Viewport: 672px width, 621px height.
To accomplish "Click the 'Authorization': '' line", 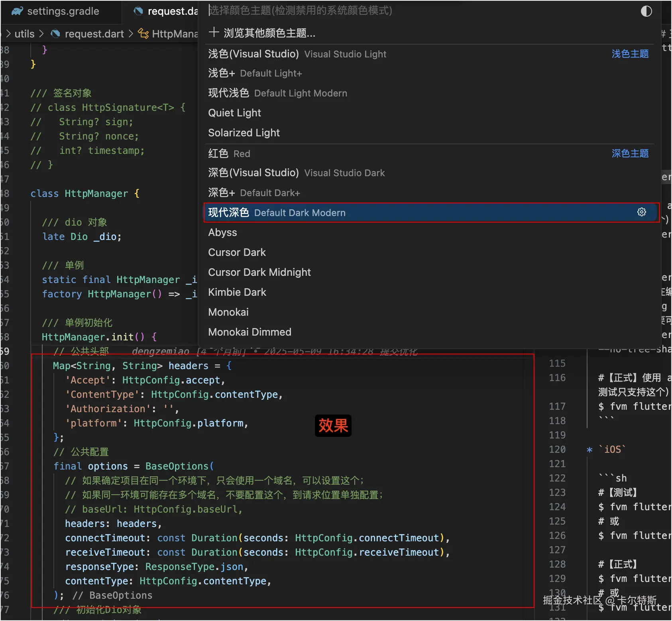I will pyautogui.click(x=122, y=409).
